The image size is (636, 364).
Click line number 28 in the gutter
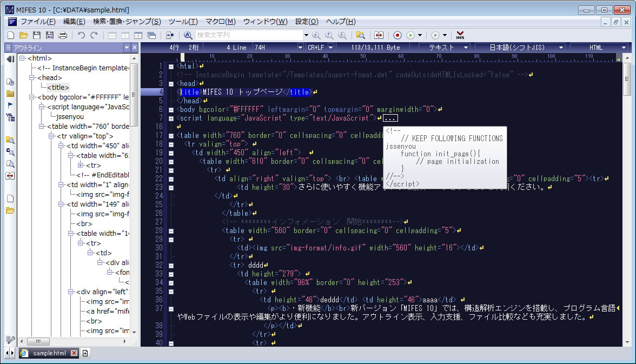(x=158, y=230)
